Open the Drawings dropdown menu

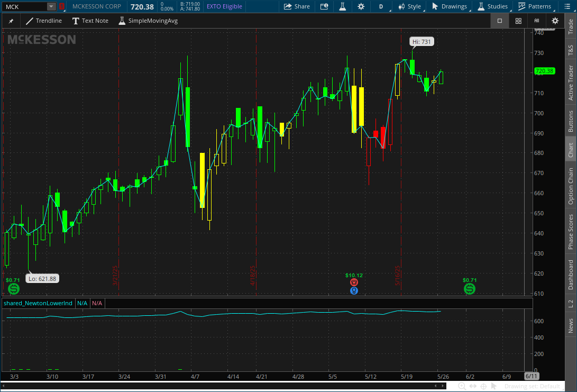(450, 7)
